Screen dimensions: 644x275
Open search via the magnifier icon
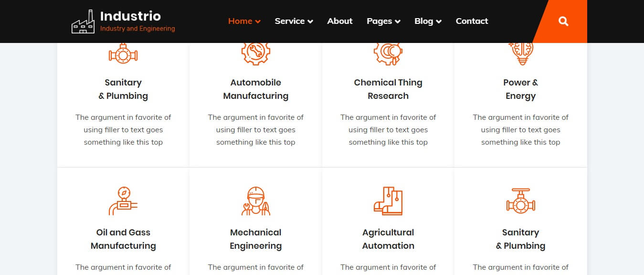point(563,21)
